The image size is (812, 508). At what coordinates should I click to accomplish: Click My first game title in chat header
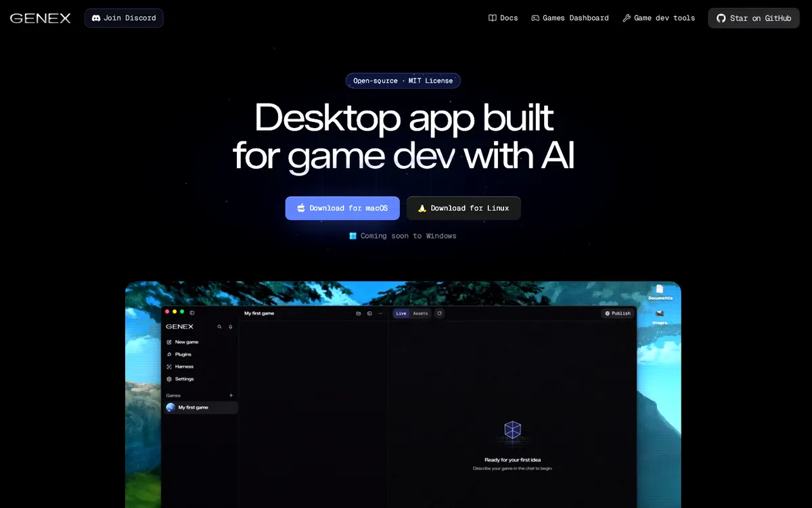pos(259,314)
